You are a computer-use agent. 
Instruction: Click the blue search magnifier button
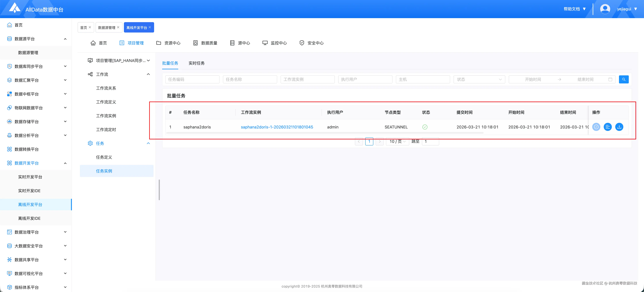pyautogui.click(x=623, y=79)
